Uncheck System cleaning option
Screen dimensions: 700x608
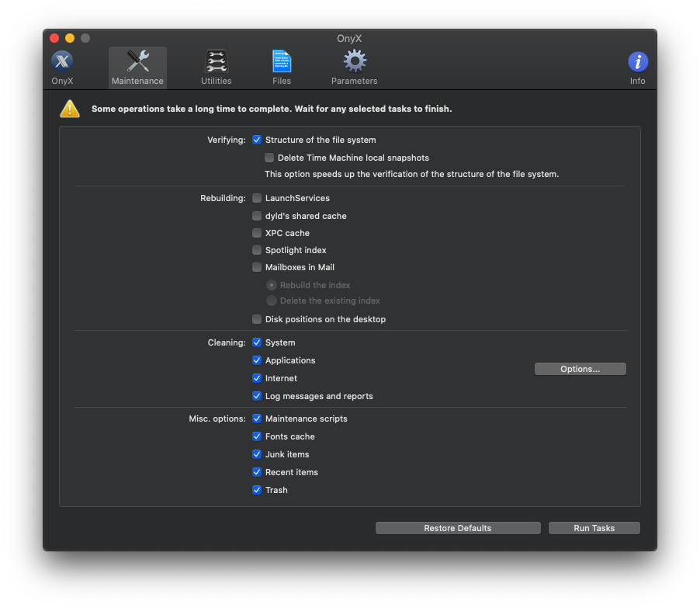257,342
